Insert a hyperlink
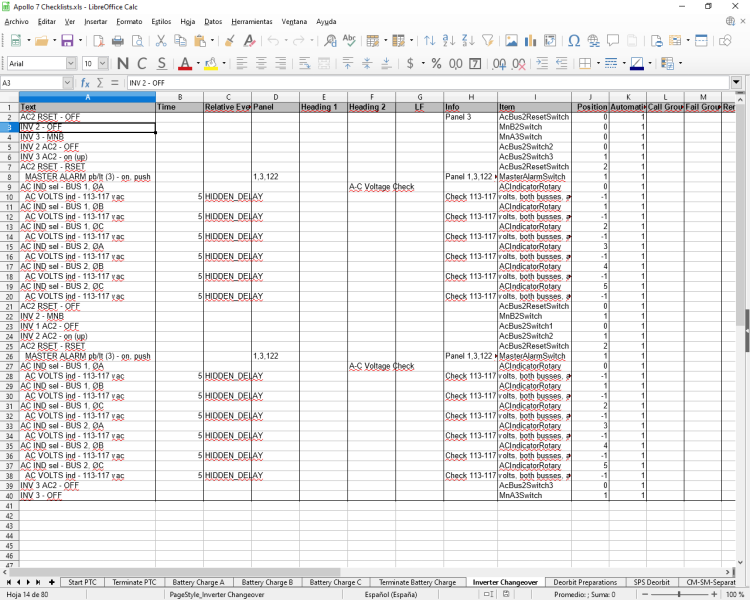 (594, 41)
